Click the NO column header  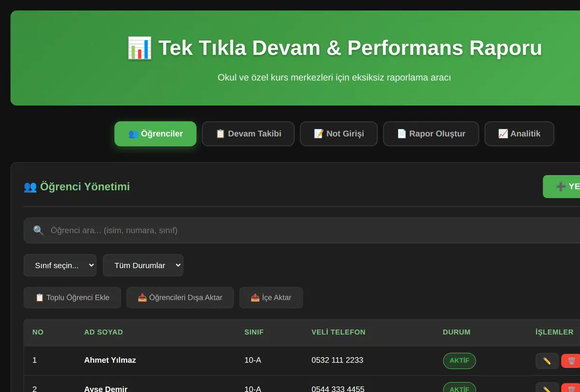click(38, 332)
